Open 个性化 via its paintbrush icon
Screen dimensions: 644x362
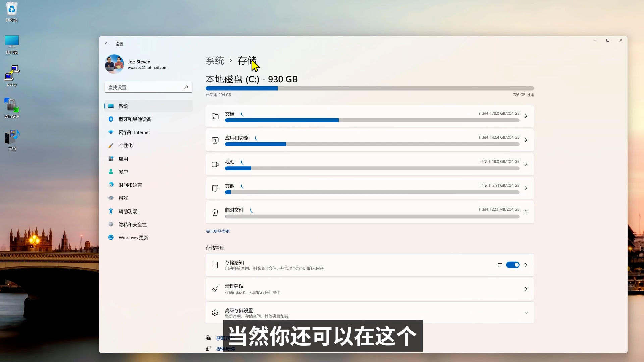111,145
